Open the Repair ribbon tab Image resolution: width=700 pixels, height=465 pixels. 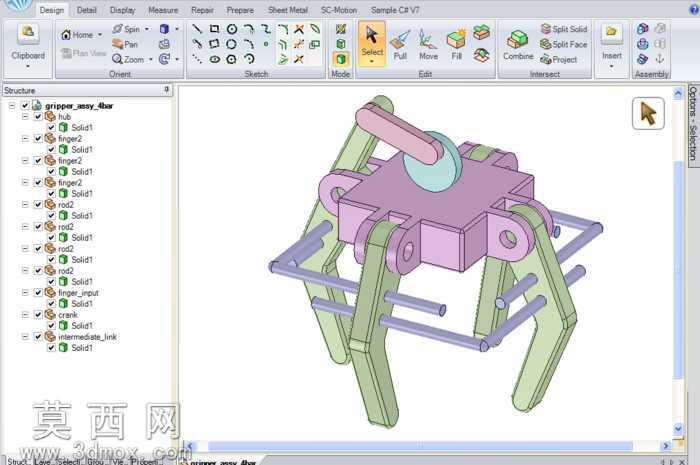coord(202,10)
